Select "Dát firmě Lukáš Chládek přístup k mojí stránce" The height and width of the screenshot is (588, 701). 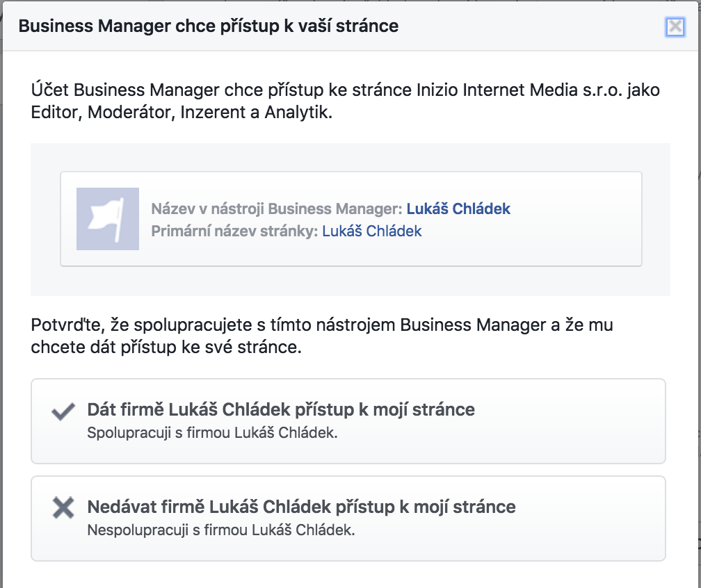(x=281, y=409)
